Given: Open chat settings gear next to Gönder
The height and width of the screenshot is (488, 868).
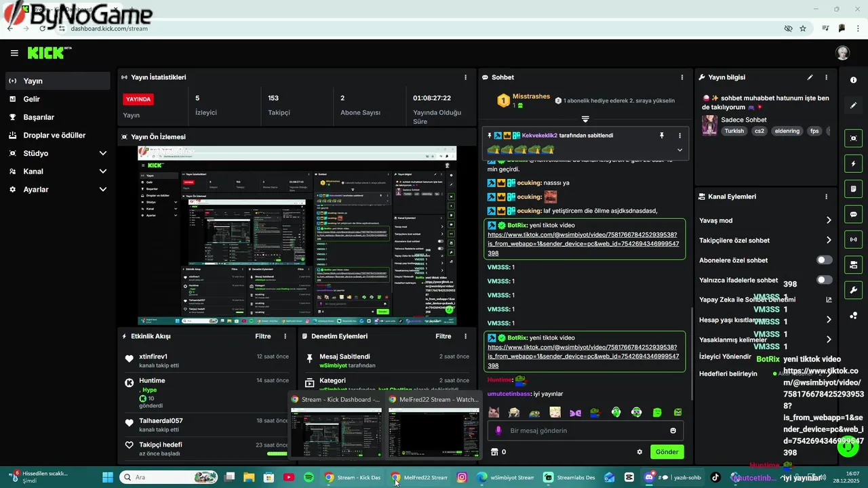Looking at the screenshot, I should tap(639, 452).
